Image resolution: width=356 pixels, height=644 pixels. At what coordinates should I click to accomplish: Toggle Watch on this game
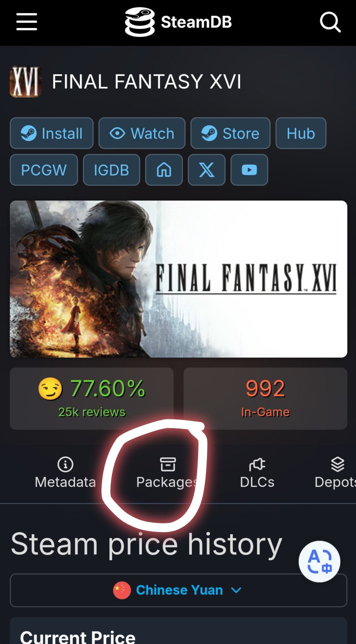142,133
